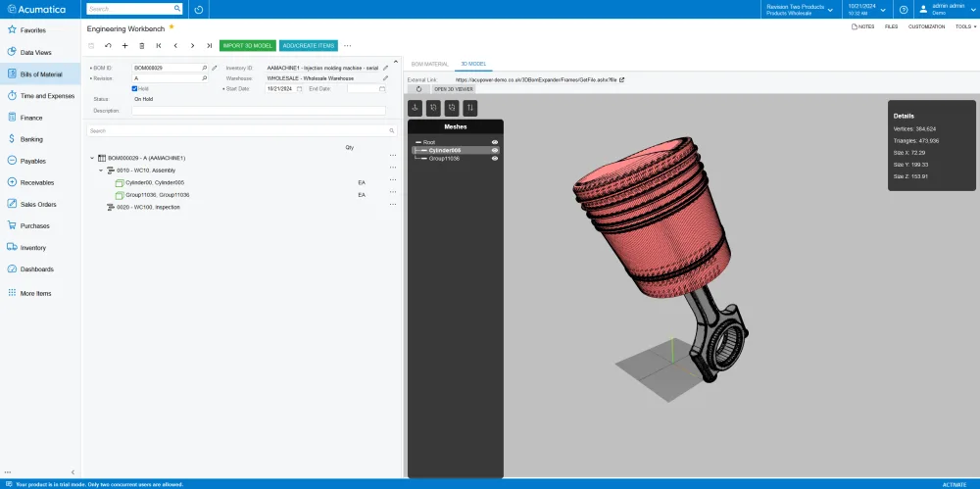This screenshot has height=489, width=980.
Task: Open the Bills of Material sidebar section
Action: coord(41,73)
